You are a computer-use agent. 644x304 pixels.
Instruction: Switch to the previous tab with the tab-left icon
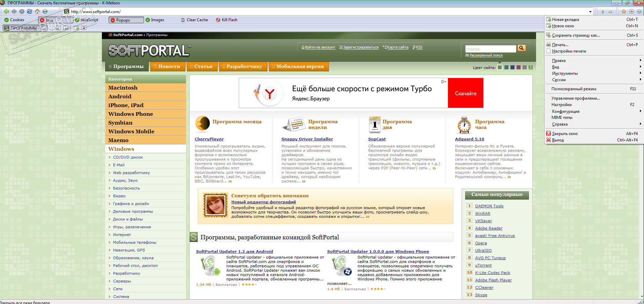click(x=58, y=28)
